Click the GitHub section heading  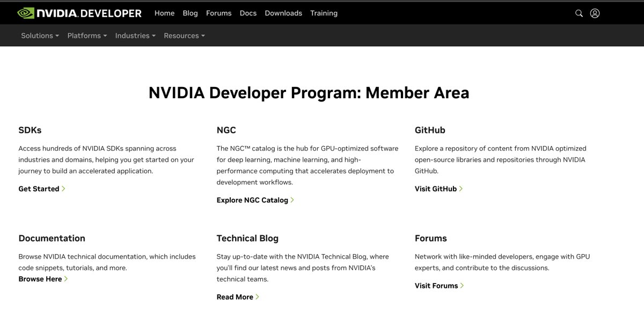[430, 130]
